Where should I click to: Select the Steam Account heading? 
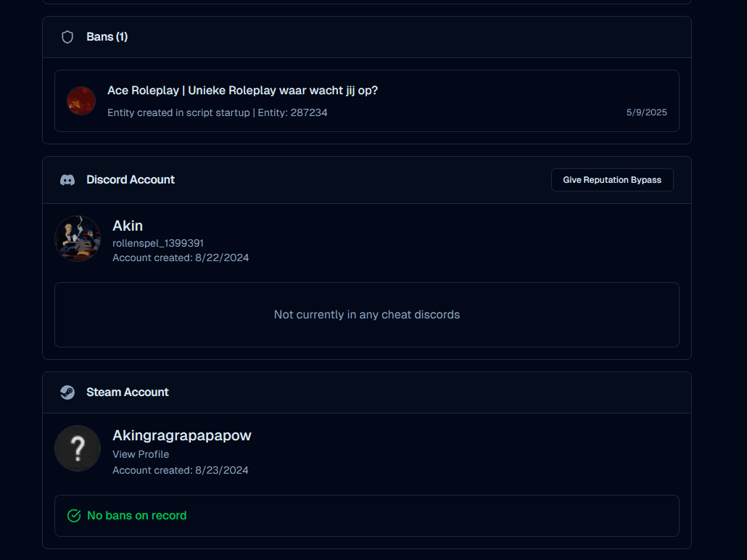pyautogui.click(x=128, y=392)
